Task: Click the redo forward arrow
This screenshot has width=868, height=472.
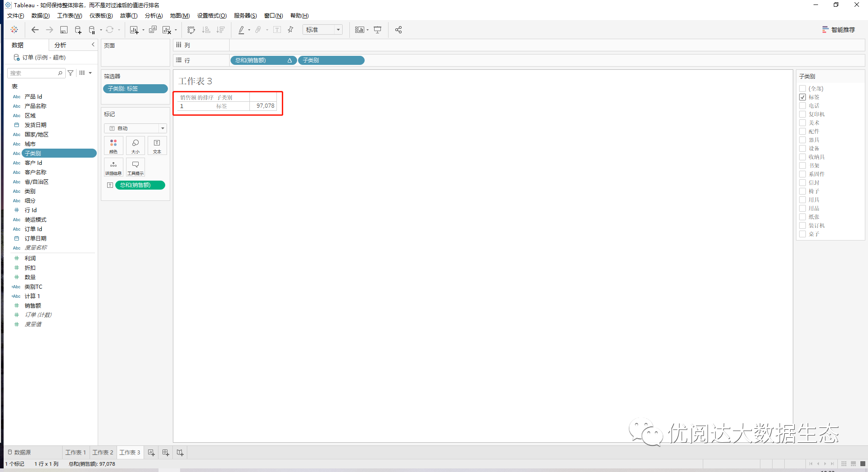Action: tap(50, 30)
